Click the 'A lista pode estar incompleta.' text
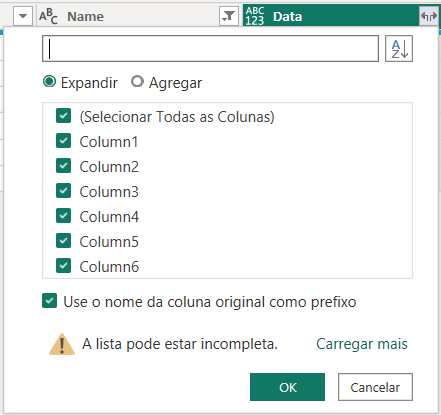Screen dimensions: 441x415 tap(180, 344)
